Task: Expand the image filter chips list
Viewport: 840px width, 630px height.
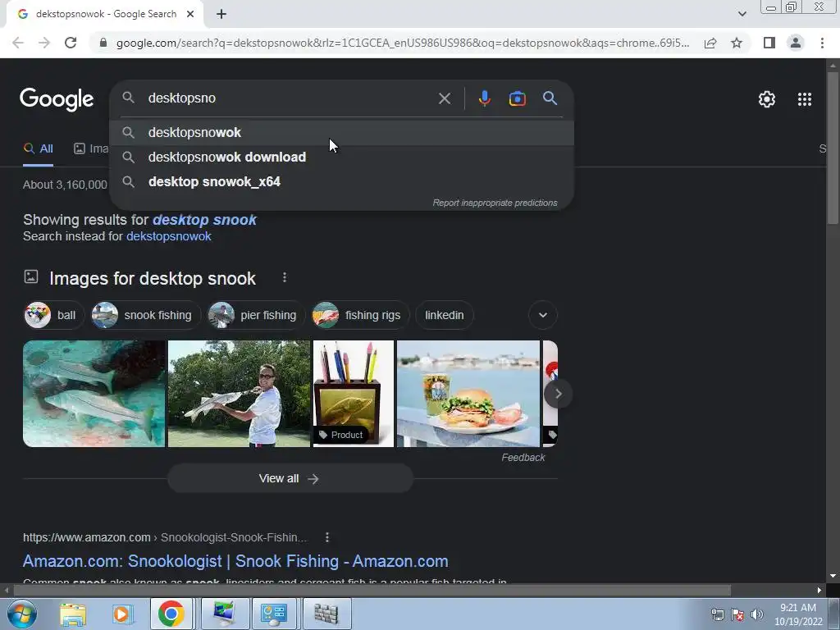Action: [543, 315]
